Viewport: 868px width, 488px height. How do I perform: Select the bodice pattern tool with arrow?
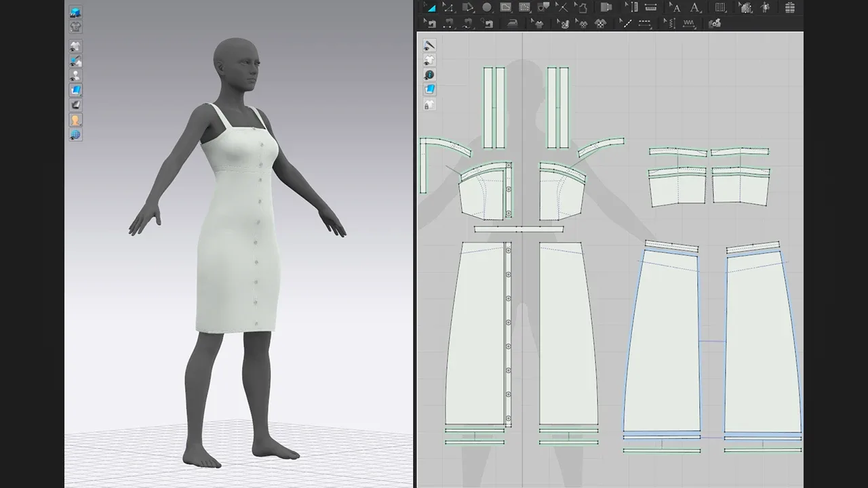580,7
